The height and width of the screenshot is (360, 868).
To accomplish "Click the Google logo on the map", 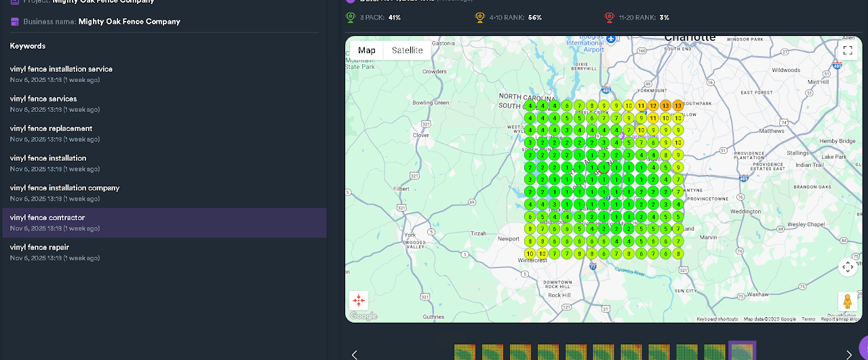I will pos(363,316).
